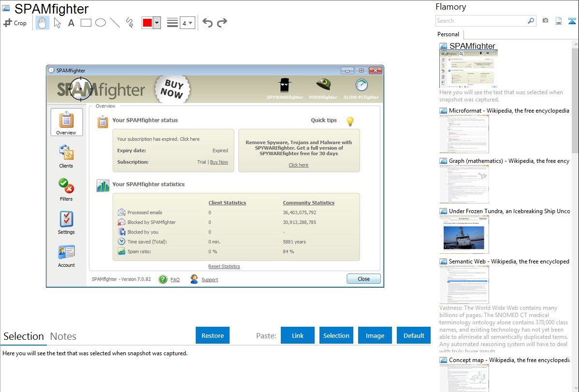Click the SPAMfighter status clipboard icon
The width and height of the screenshot is (579, 392).
[102, 121]
